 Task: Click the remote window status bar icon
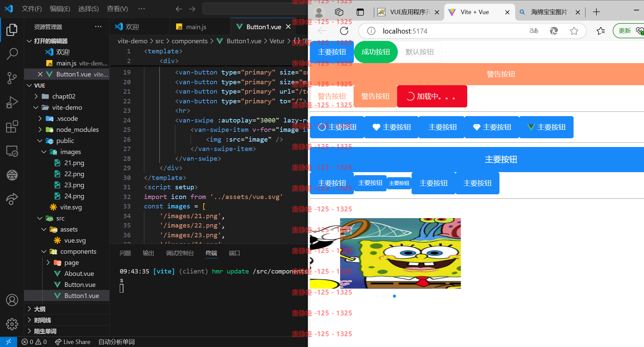coord(8,342)
